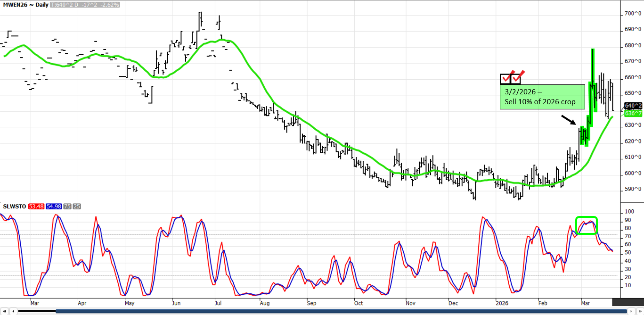Image resolution: width=644 pixels, height=315 pixels.
Task: Click the green stochastic highlight box
Action: pyautogui.click(x=587, y=225)
